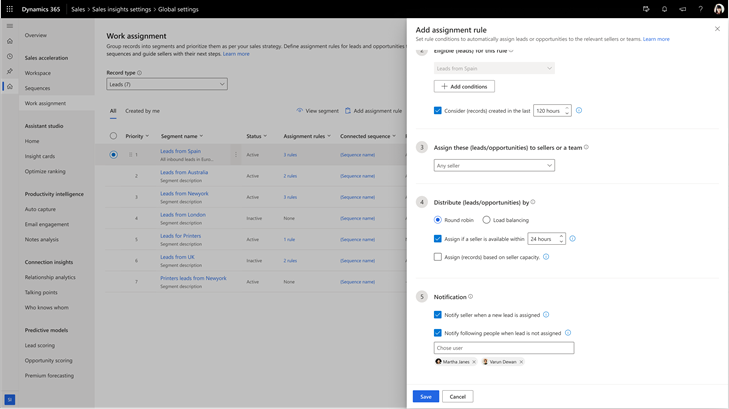Click the Save button
The image size is (729, 409).
tap(426, 396)
